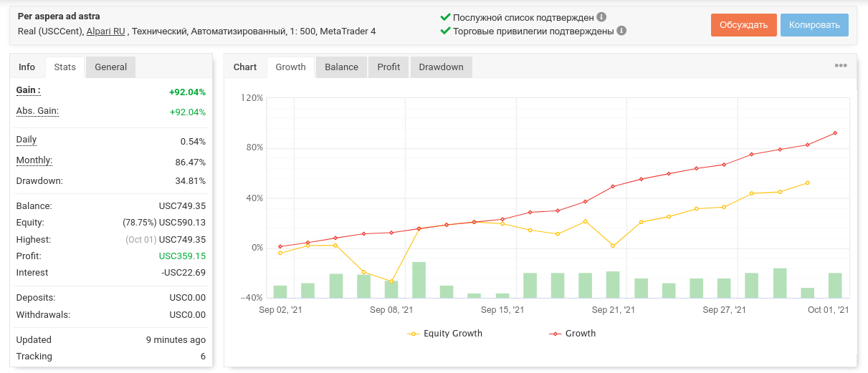Click the Monthly label
868x373 pixels.
(x=34, y=160)
